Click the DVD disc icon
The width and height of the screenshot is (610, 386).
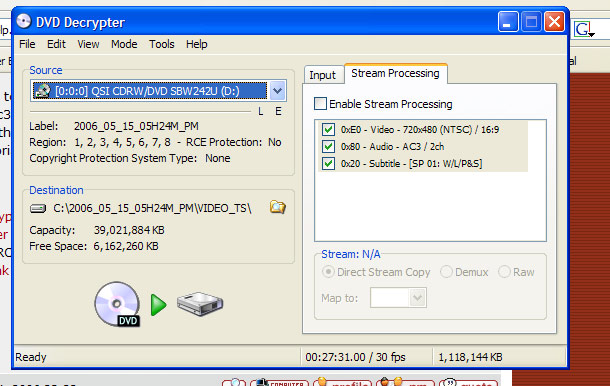(x=117, y=304)
